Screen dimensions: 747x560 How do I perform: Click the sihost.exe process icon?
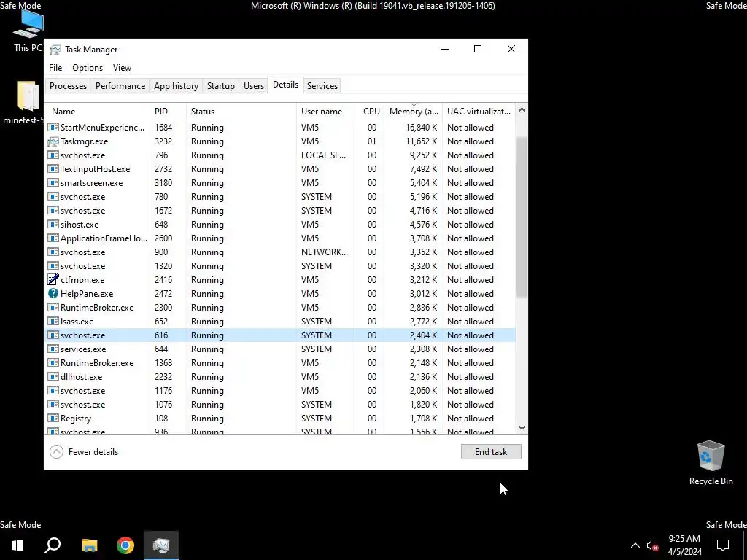point(53,225)
